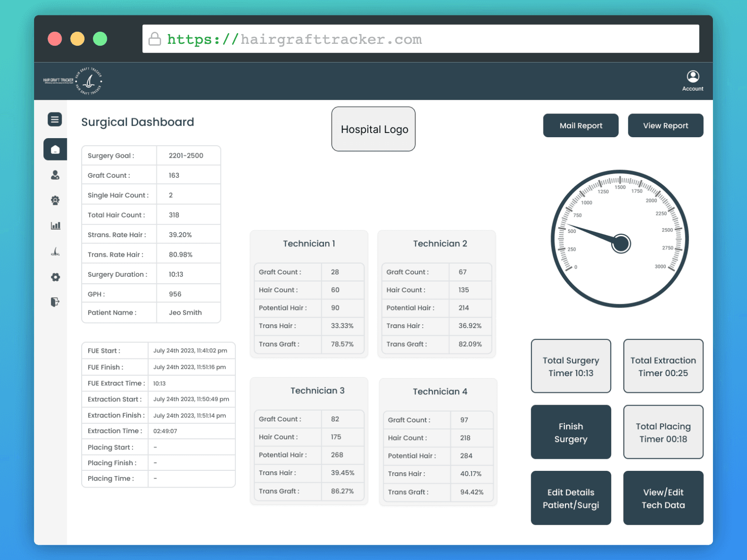The image size is (747, 560).
Task: Click the Mail Report button
Action: [x=581, y=126]
